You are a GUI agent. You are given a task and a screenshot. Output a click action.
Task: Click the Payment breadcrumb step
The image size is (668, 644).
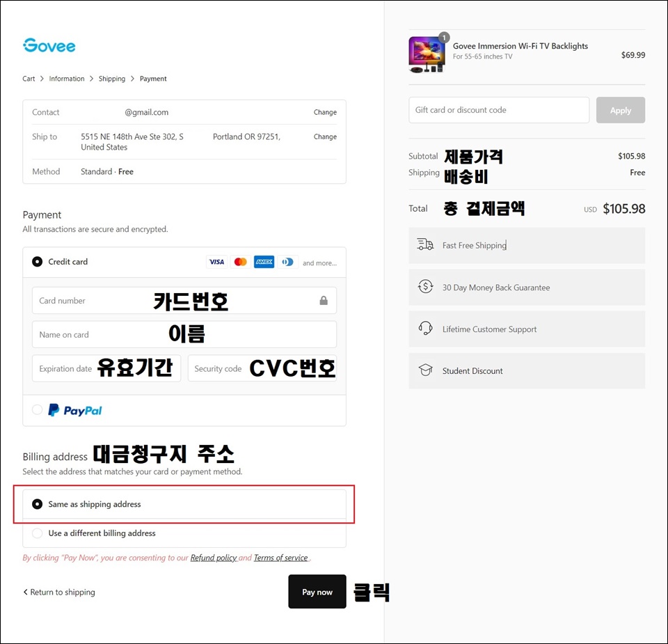point(153,79)
